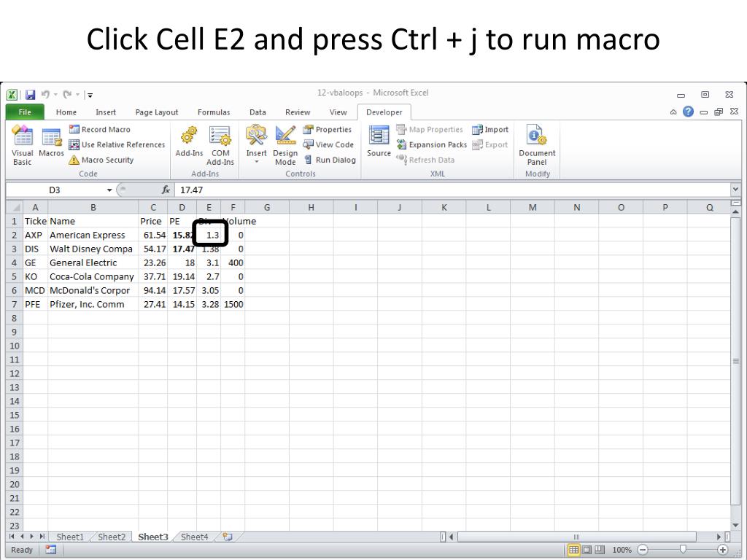Toggle Design Mode
This screenshot has height=560, width=747.
tap(285, 145)
